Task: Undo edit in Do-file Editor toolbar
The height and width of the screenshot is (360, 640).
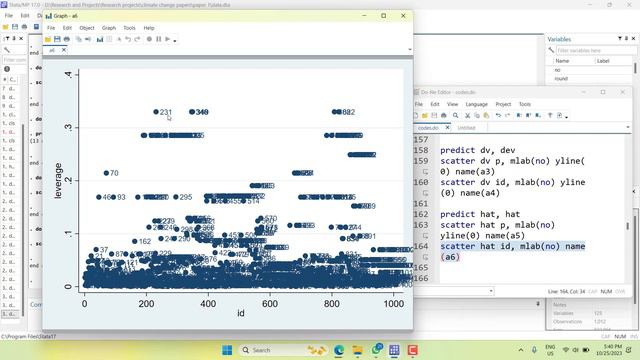Action: [x=498, y=116]
